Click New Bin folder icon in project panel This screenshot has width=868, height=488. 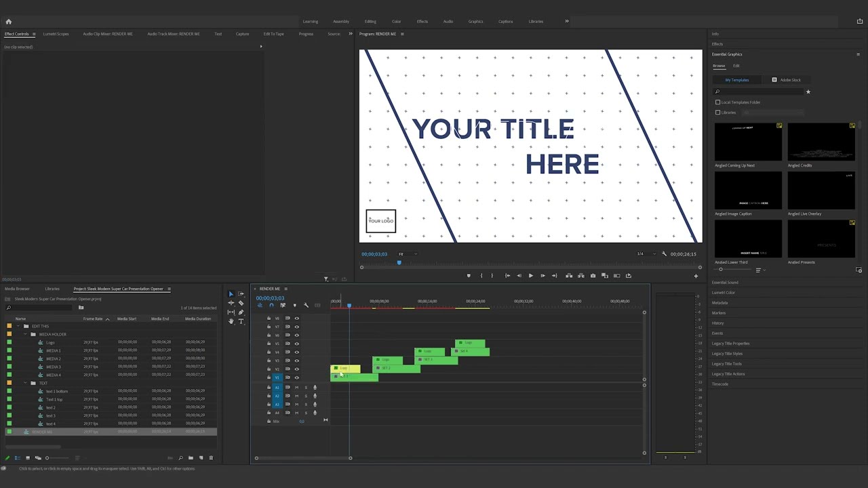[x=191, y=458]
